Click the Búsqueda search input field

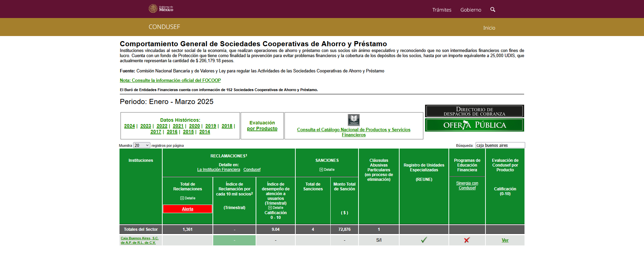coord(500,145)
